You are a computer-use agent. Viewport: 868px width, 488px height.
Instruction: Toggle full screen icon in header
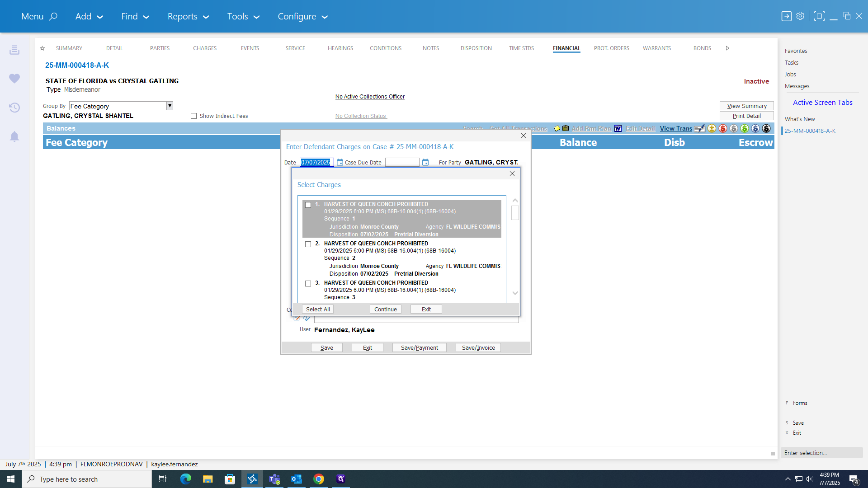(x=819, y=16)
